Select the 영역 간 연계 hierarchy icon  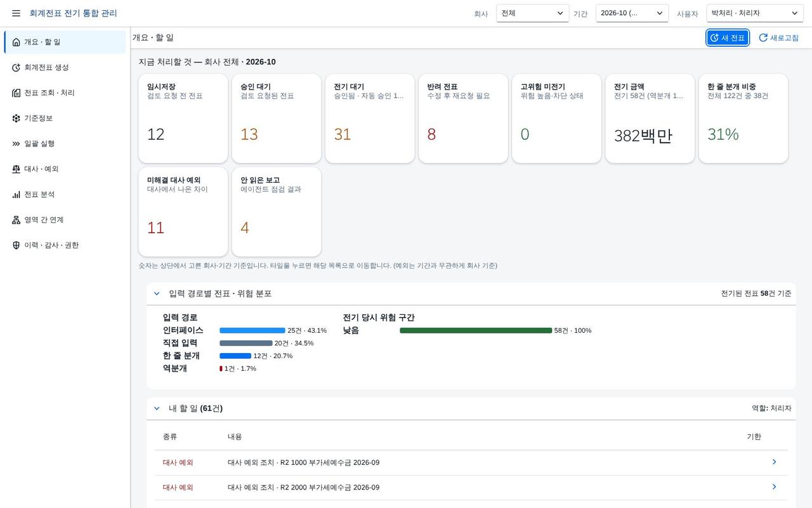click(16, 220)
